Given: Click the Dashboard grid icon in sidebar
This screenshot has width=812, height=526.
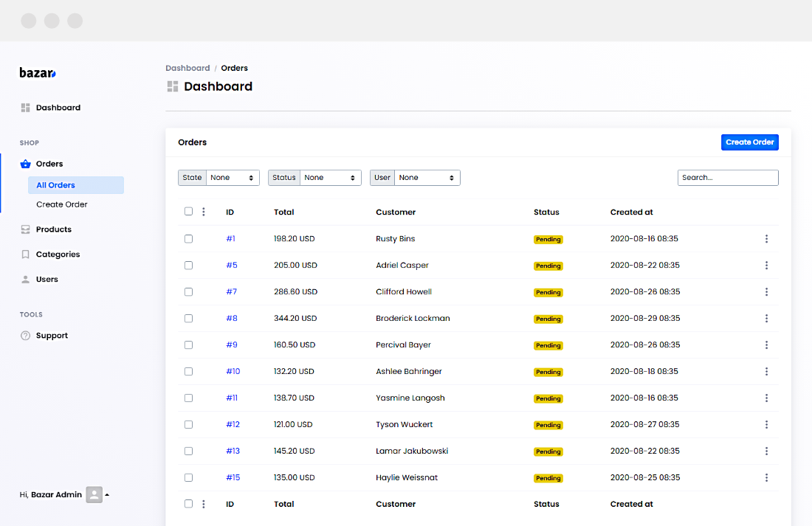Looking at the screenshot, I should pos(25,108).
